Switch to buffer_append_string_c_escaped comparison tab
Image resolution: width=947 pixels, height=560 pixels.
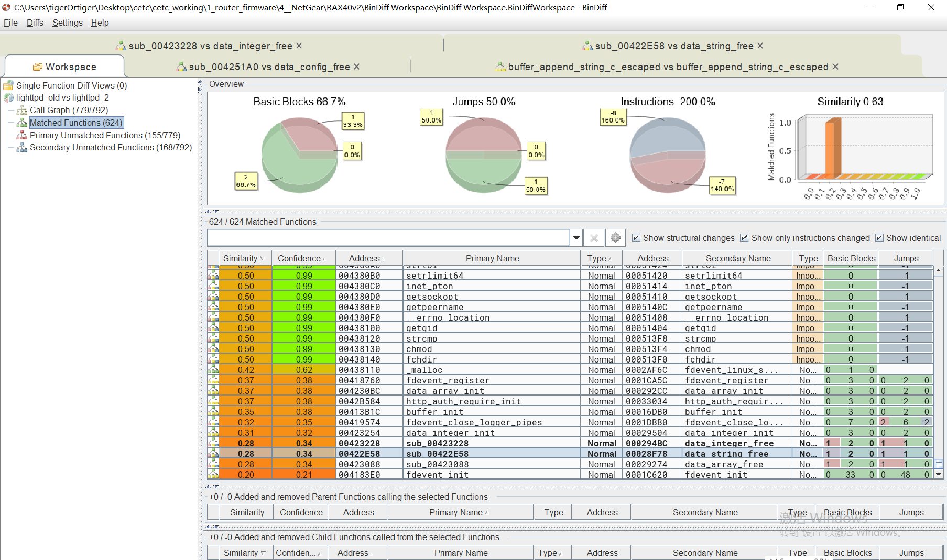pyautogui.click(x=668, y=67)
